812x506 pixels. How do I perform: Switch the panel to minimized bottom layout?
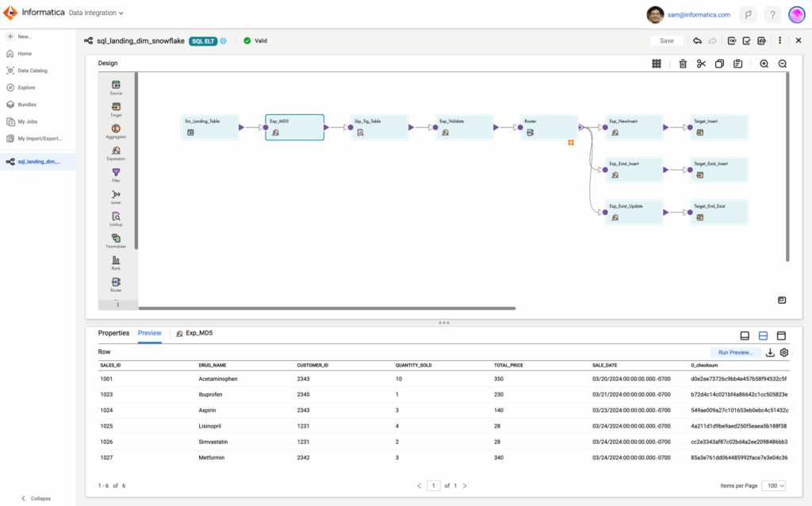point(745,335)
